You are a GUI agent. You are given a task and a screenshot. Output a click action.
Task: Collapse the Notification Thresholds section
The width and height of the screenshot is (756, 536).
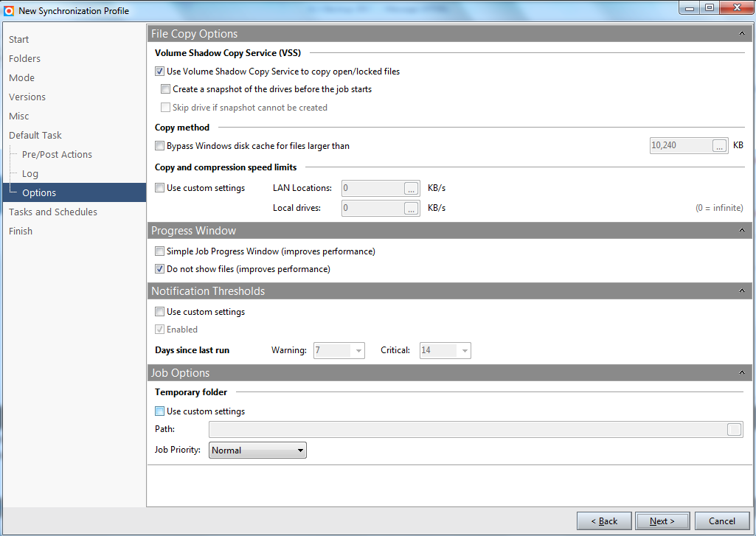click(741, 290)
